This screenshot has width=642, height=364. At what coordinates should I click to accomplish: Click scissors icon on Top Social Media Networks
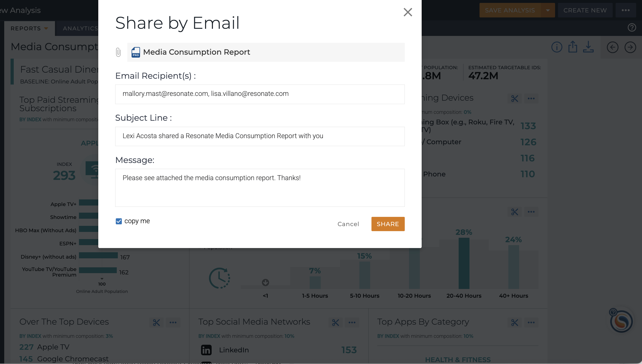coord(335,323)
